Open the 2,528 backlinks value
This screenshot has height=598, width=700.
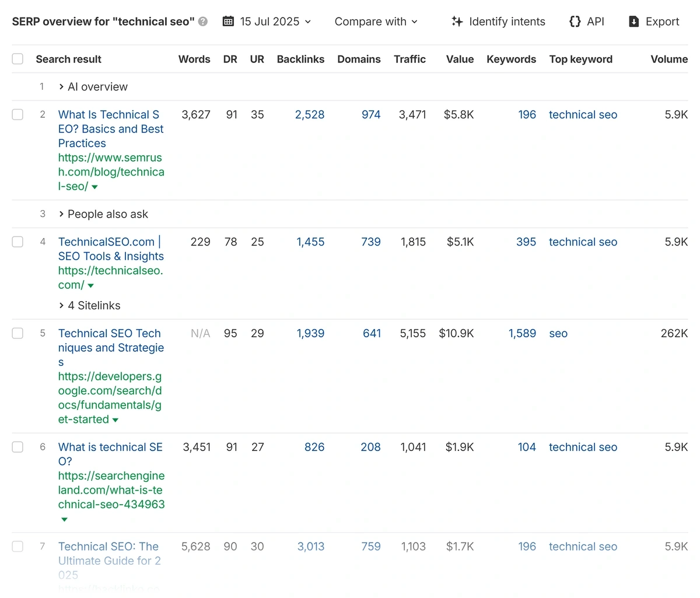(x=310, y=115)
